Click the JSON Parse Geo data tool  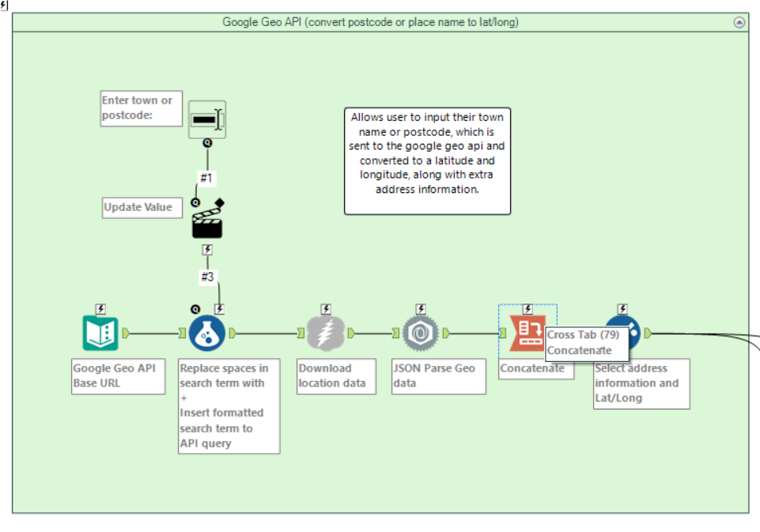419,332
